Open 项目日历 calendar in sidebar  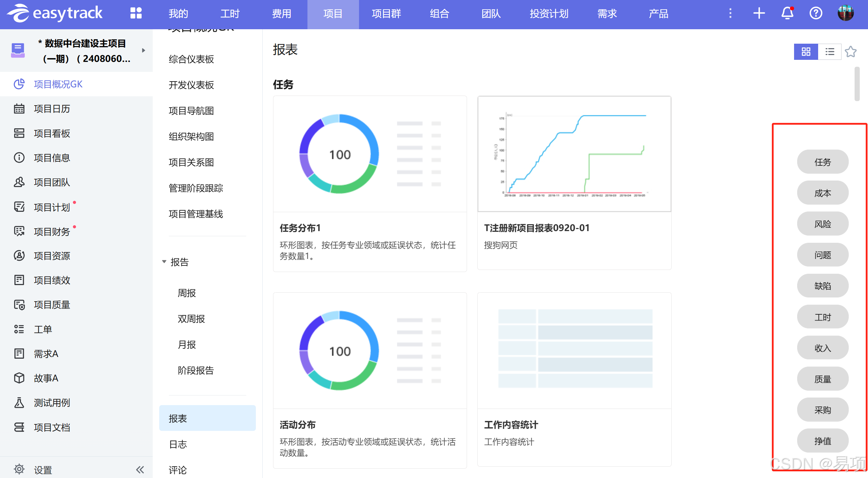pyautogui.click(x=52, y=109)
